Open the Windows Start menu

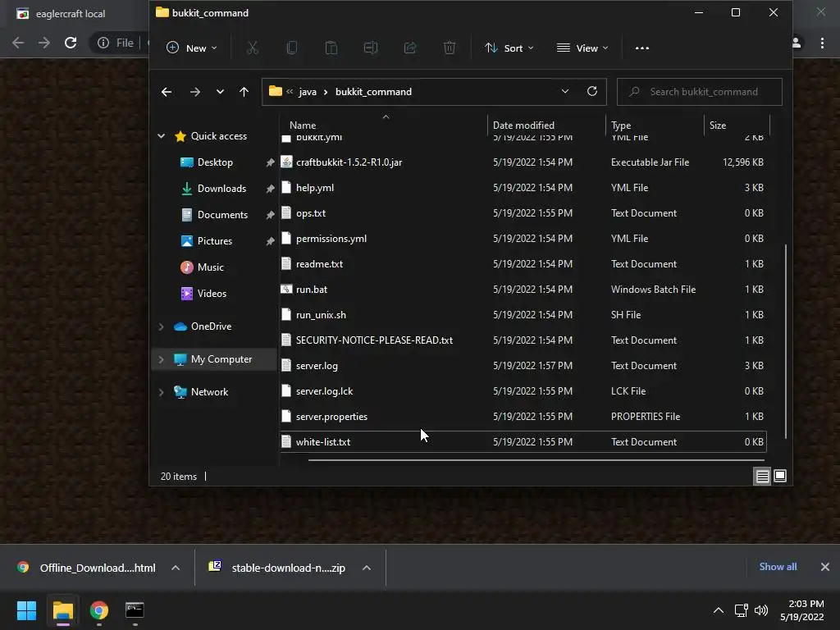[27, 610]
